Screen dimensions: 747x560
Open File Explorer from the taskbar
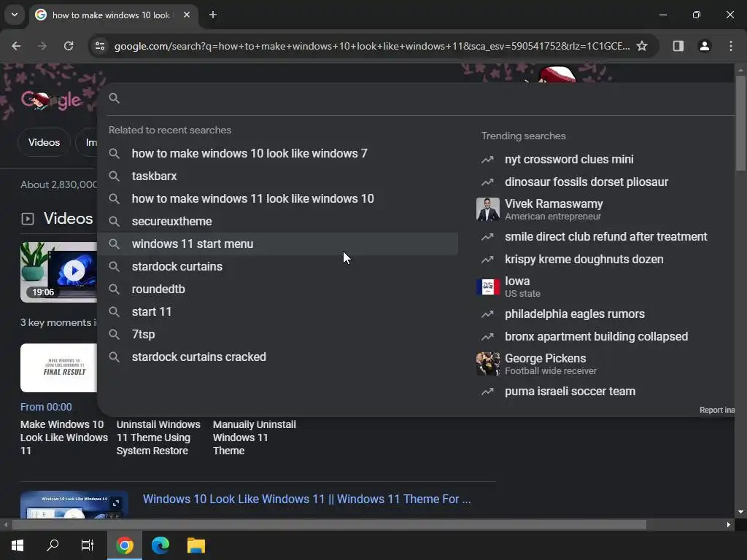[x=196, y=545]
